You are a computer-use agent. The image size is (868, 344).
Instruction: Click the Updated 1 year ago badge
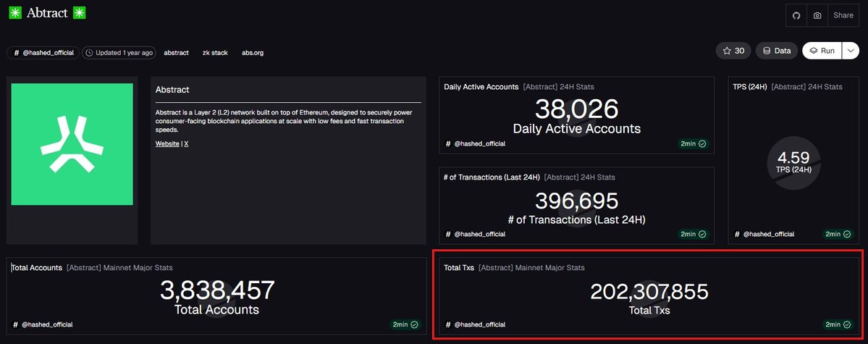[119, 53]
